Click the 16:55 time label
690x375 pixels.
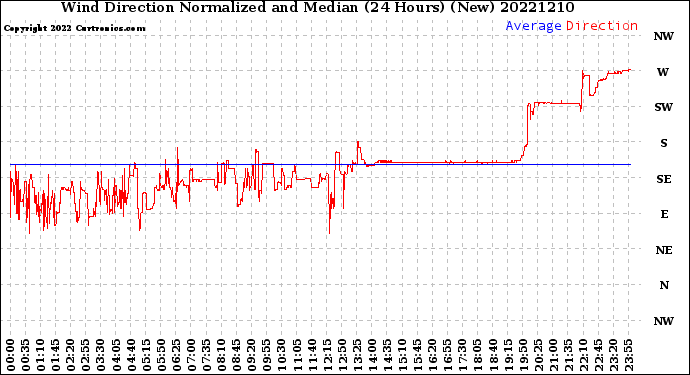[x=448, y=356]
